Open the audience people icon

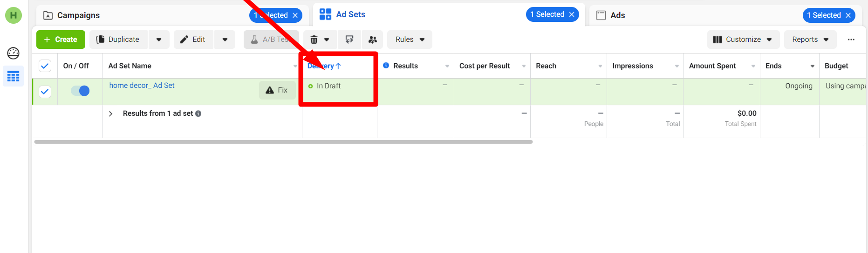pos(372,40)
